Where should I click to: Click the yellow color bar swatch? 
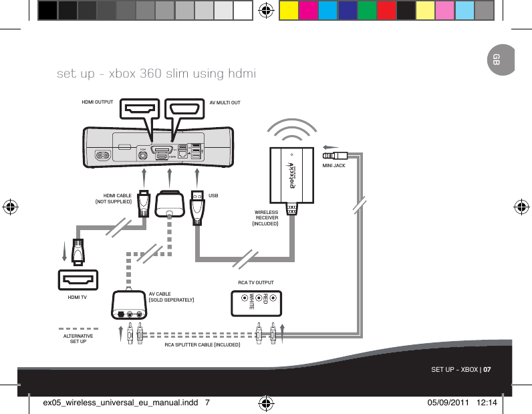[289, 11]
